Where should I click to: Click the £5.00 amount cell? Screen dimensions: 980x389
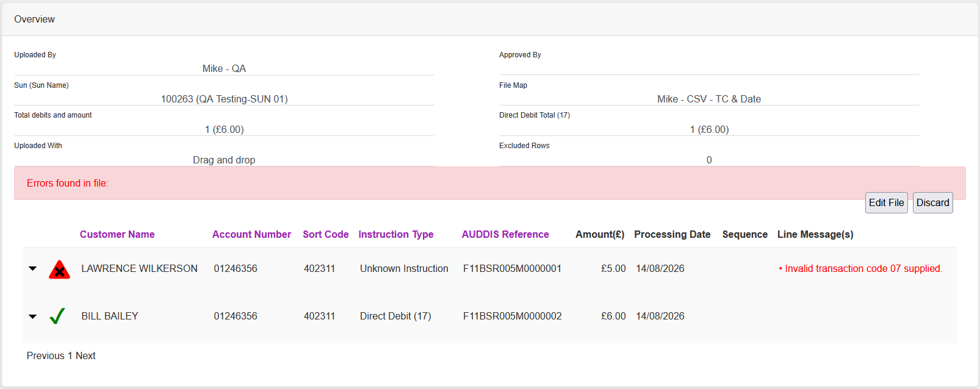coord(613,268)
